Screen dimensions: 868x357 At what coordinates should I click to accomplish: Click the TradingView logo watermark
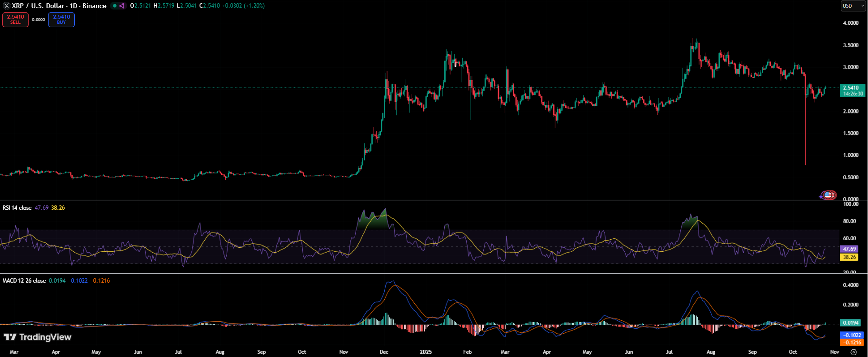pos(37,337)
